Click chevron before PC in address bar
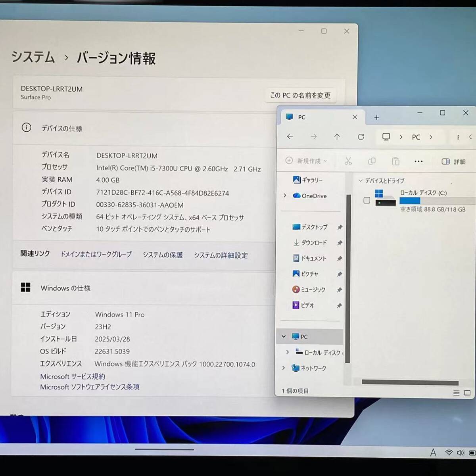 coord(401,137)
